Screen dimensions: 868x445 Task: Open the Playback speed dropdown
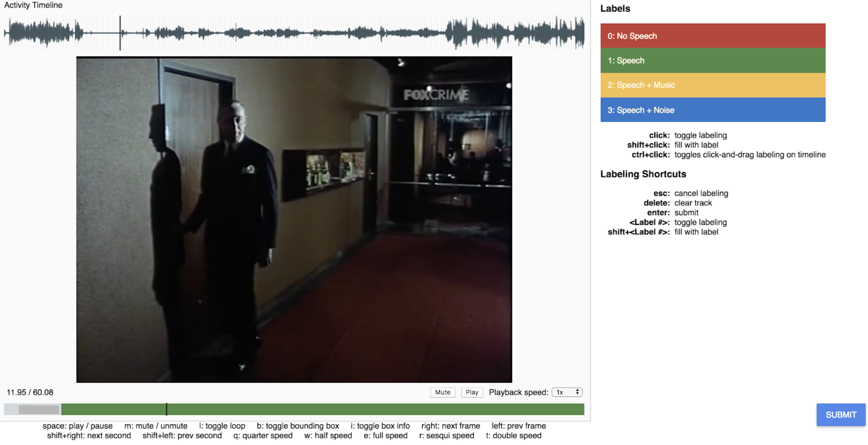[566, 392]
